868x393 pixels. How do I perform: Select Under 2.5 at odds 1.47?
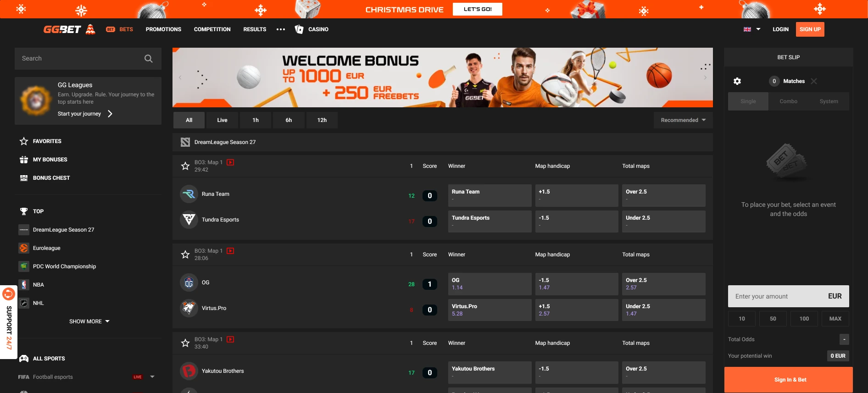tap(664, 310)
